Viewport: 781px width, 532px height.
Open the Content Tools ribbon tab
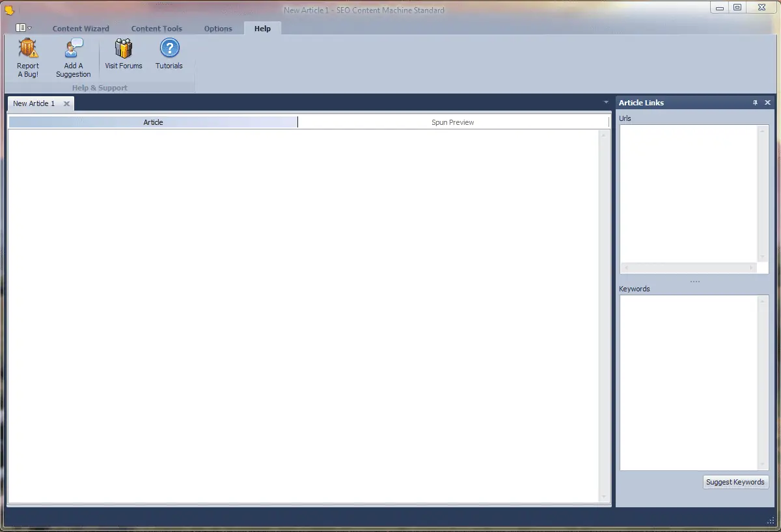[157, 29]
